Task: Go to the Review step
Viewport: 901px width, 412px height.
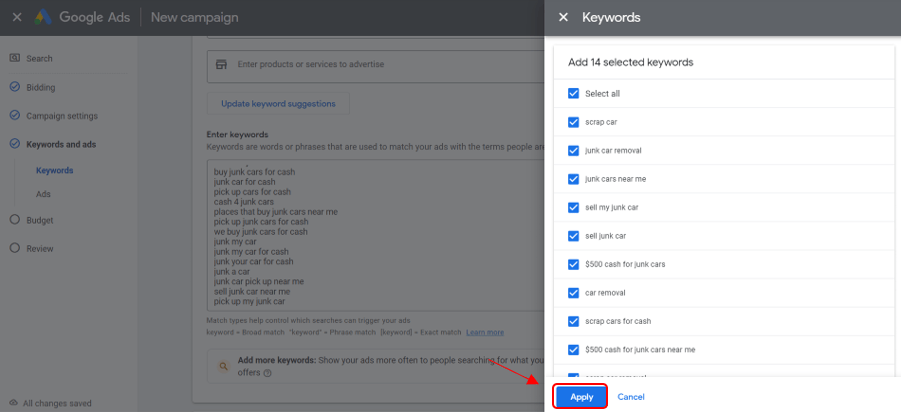Action: click(x=40, y=249)
